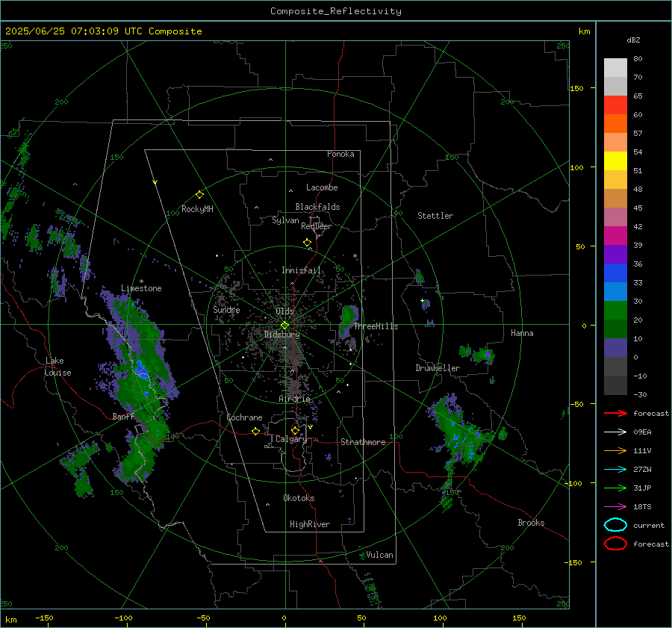Click the red 65 dBZ color swatch
This screenshot has height=628, width=672.
click(615, 105)
